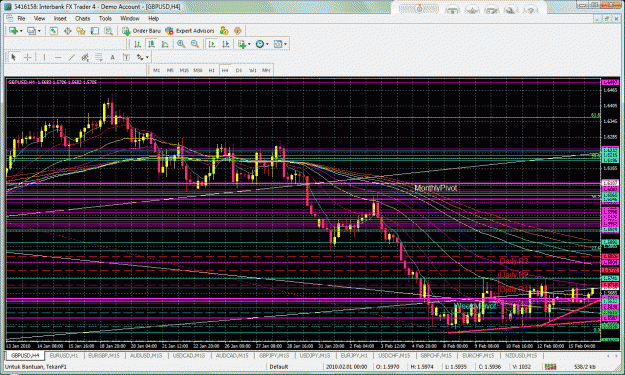This screenshot has width=625, height=375.
Task: Select the Crosshair cursor tool
Action: (x=28, y=57)
